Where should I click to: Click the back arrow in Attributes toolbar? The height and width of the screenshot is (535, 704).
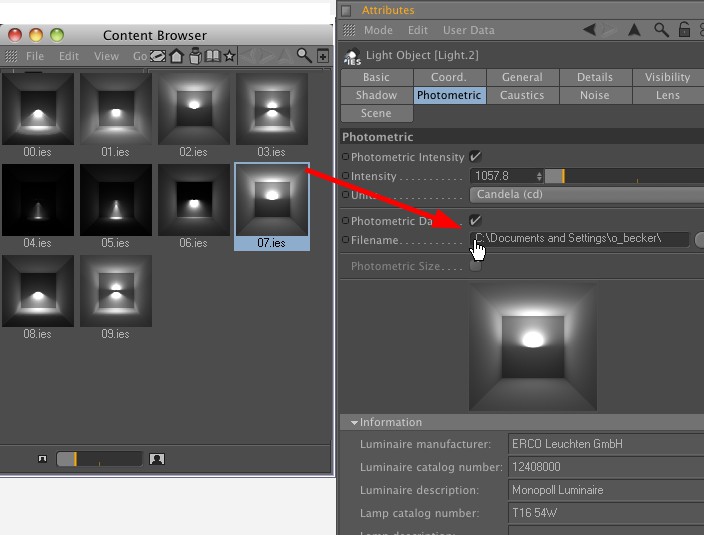click(589, 30)
